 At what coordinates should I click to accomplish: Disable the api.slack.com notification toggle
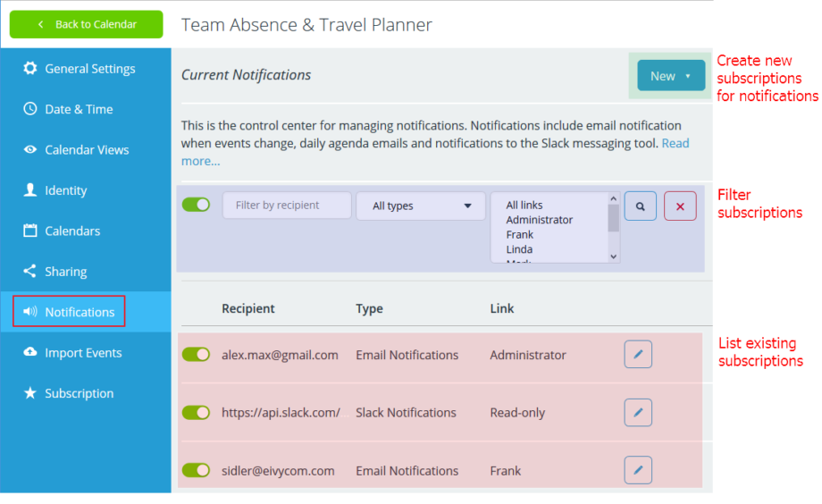point(196,413)
